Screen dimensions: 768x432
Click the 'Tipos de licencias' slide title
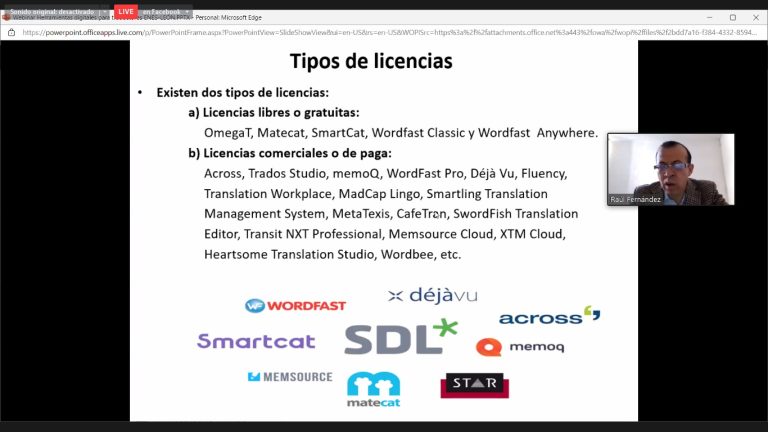click(371, 61)
